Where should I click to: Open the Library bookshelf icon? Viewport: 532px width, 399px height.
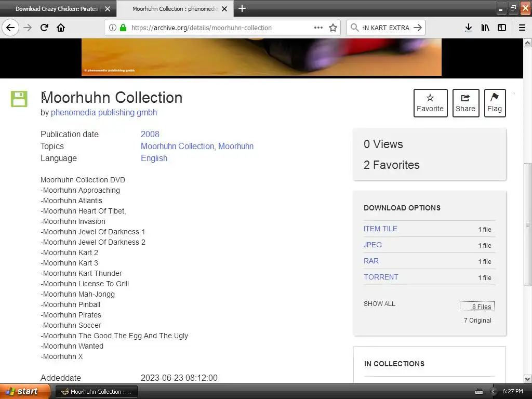(x=485, y=28)
